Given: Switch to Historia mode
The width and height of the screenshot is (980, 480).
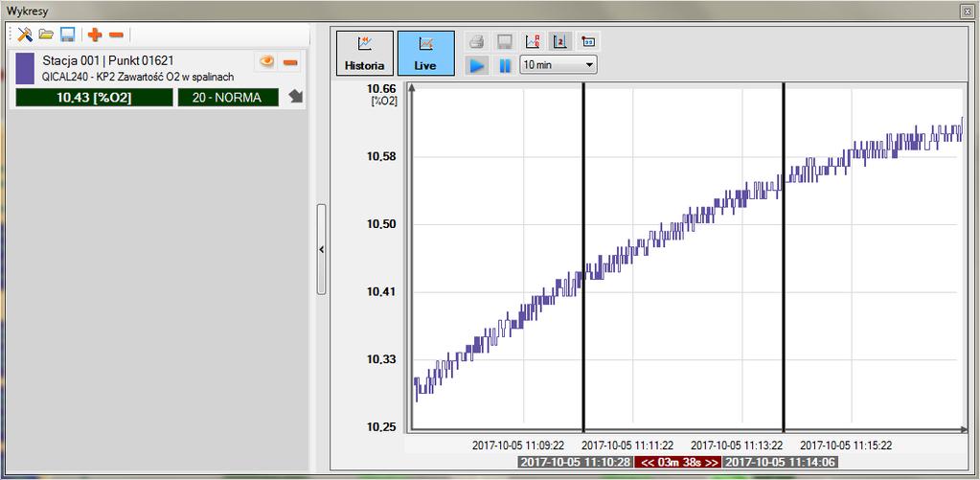Looking at the screenshot, I should 365,53.
